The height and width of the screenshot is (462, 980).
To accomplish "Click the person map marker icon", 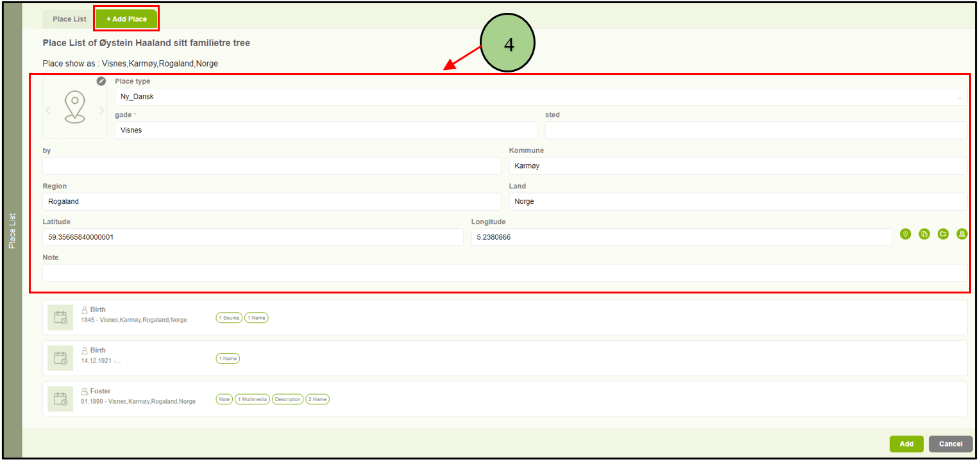I will (x=962, y=235).
